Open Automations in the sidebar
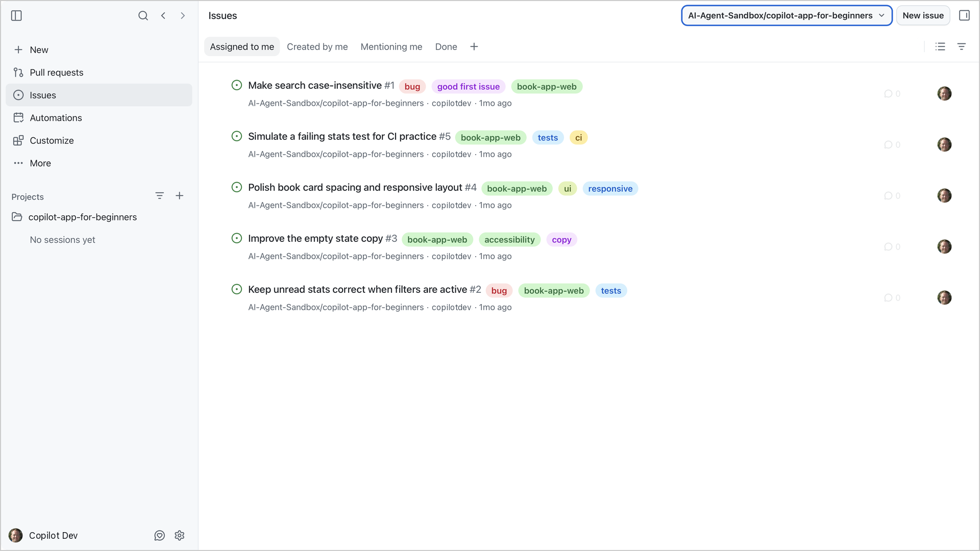This screenshot has height=551, width=980. point(99,118)
